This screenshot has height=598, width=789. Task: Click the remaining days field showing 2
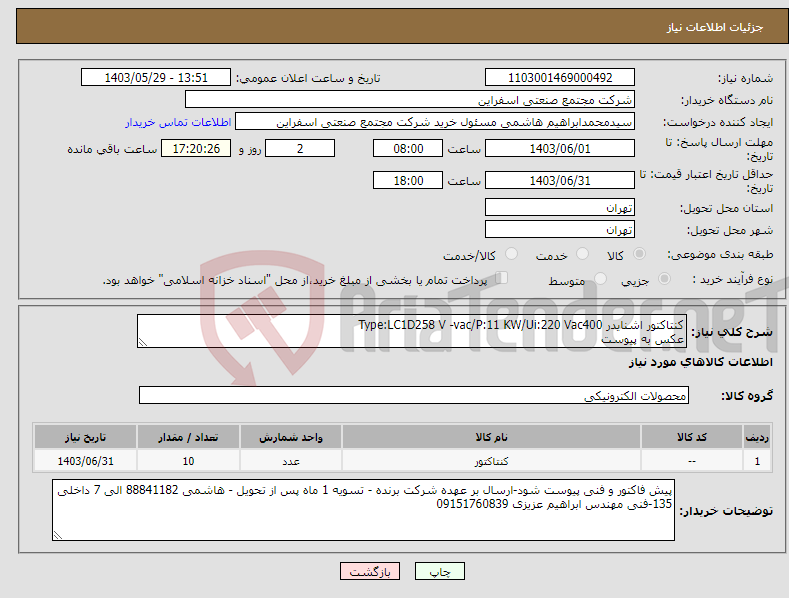click(300, 148)
